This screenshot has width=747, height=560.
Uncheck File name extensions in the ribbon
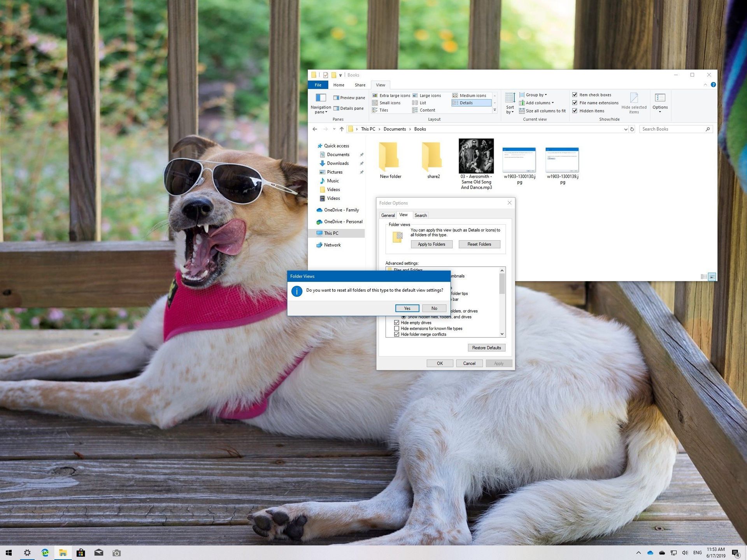[x=575, y=103]
